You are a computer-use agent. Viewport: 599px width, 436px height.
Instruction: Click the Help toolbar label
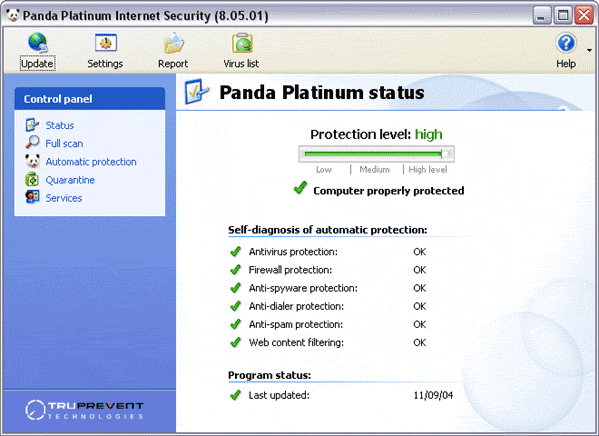tap(566, 63)
